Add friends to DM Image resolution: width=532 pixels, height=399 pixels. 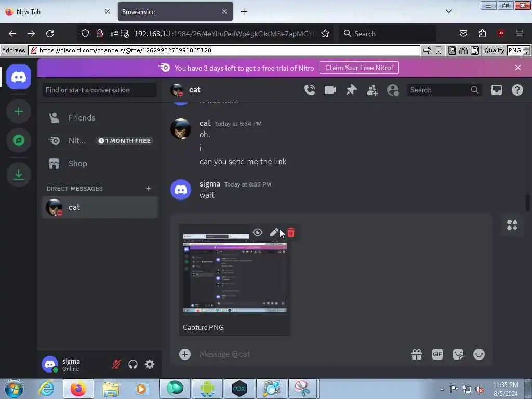click(372, 90)
